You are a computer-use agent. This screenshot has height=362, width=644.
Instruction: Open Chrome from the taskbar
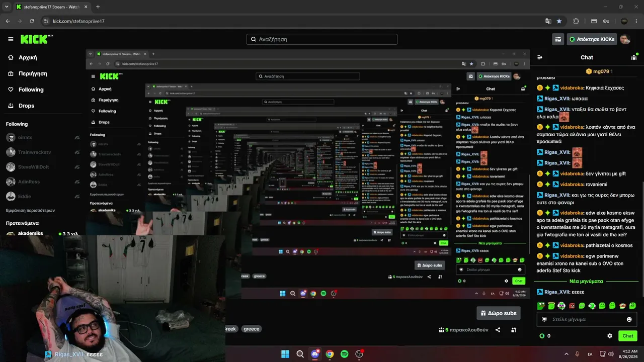tap(330, 354)
